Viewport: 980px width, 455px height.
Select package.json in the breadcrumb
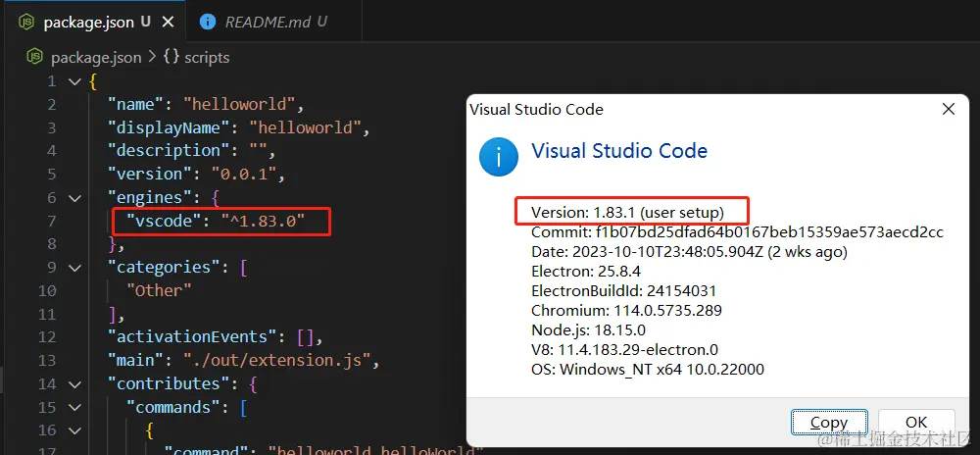point(96,58)
